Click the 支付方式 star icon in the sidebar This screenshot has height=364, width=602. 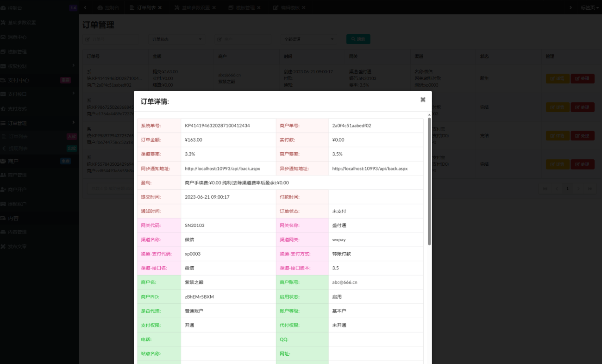coord(3,108)
